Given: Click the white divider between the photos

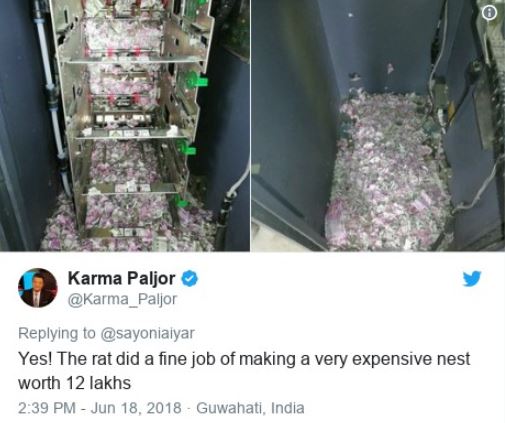Looking at the screenshot, I should click(251, 125).
